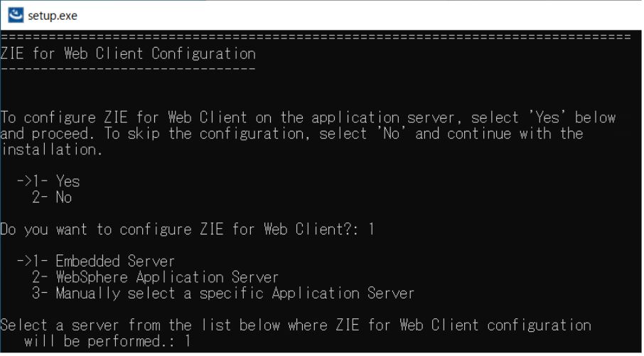Click the answer "1" after the configure prompt
This screenshot has width=644, height=356.
pos(370,230)
